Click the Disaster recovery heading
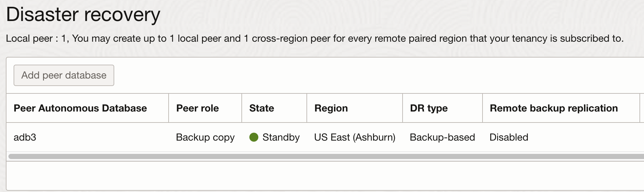Screen dimensions: 644x192 [83, 15]
